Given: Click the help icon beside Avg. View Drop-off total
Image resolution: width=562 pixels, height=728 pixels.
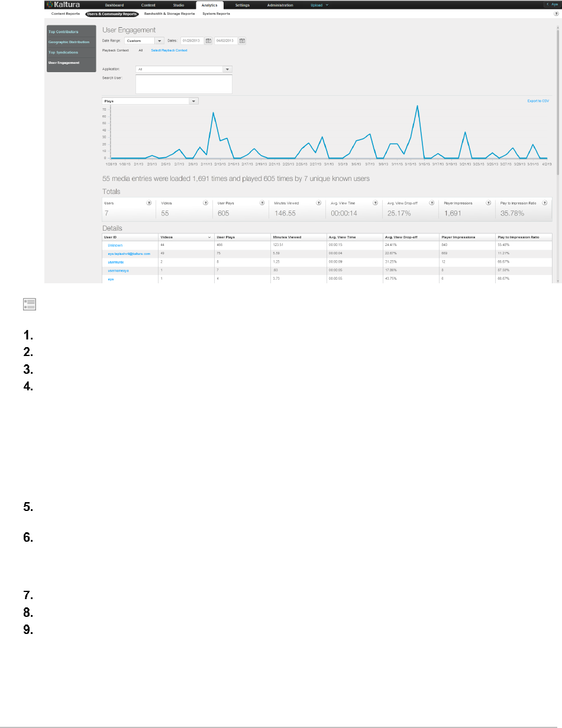Looking at the screenshot, I should [x=431, y=203].
